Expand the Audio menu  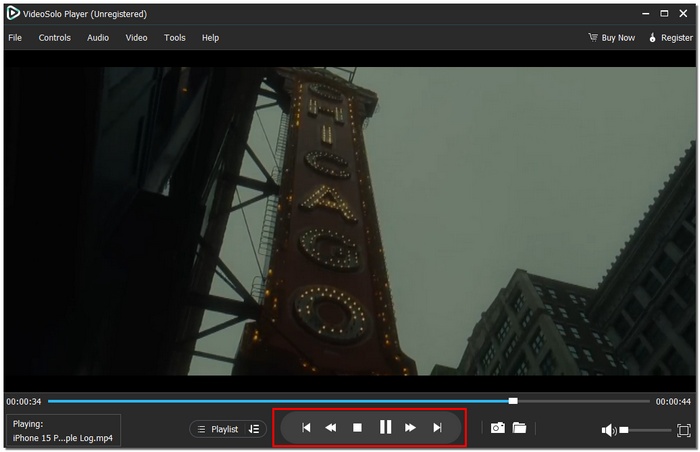click(x=98, y=38)
